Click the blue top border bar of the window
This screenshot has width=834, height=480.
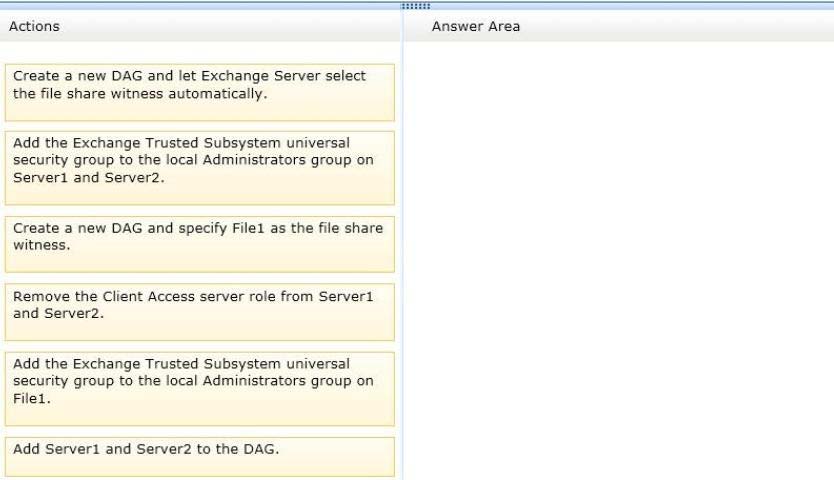(x=417, y=3)
